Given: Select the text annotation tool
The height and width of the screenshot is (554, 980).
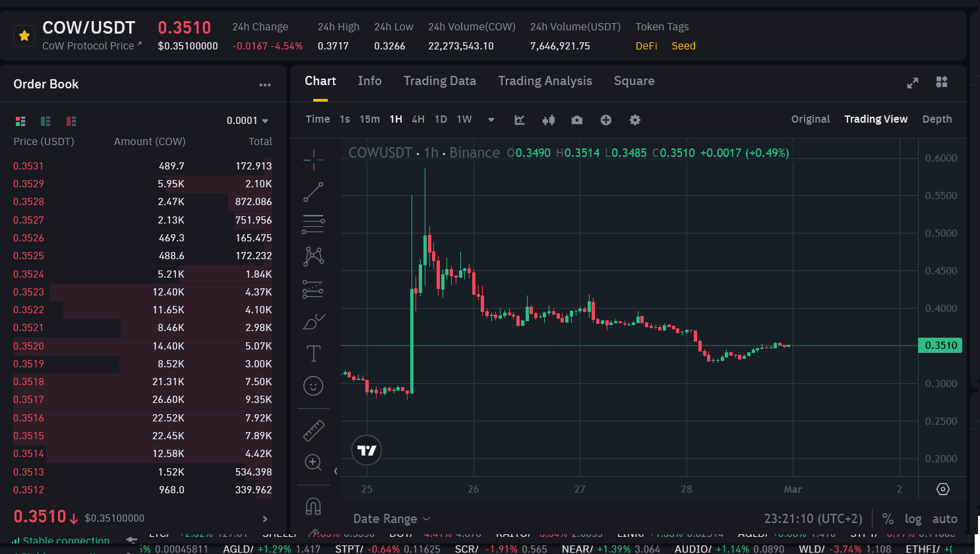Looking at the screenshot, I should (313, 354).
